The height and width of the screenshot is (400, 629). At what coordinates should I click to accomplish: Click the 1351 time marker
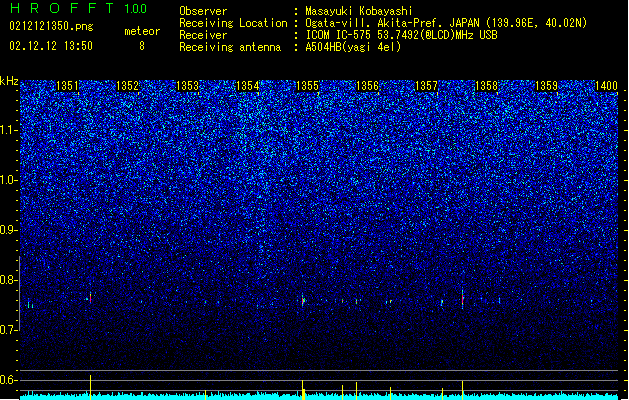[67, 86]
